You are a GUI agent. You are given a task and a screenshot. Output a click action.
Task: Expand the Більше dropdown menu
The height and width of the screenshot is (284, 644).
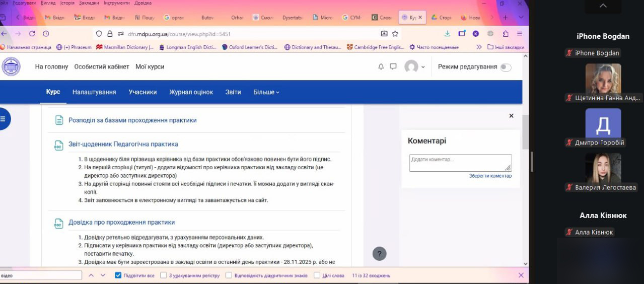[x=266, y=92]
